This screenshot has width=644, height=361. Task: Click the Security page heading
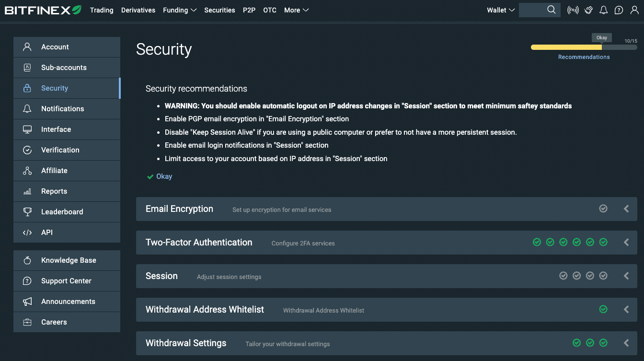click(x=164, y=49)
